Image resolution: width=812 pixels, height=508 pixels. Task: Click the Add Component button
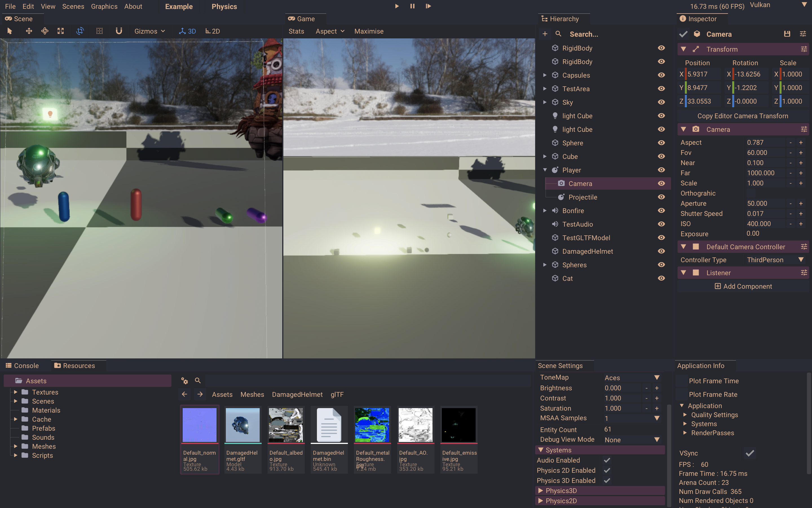[x=743, y=286]
